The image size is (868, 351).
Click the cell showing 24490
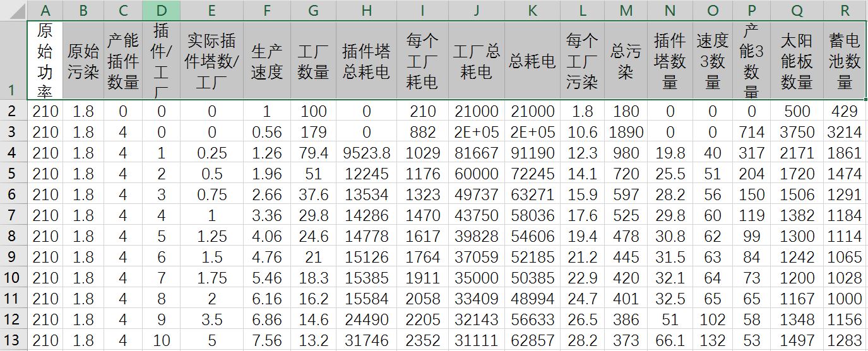click(x=366, y=319)
